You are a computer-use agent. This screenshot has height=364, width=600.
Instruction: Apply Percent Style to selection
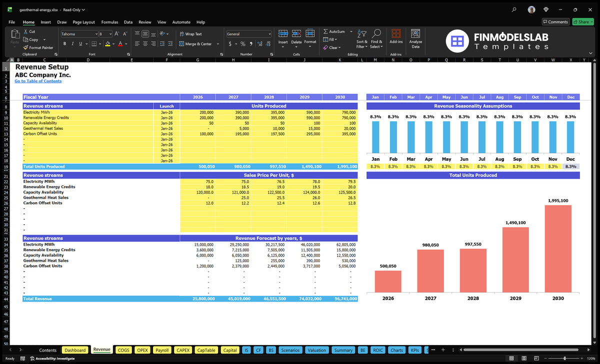point(243,44)
